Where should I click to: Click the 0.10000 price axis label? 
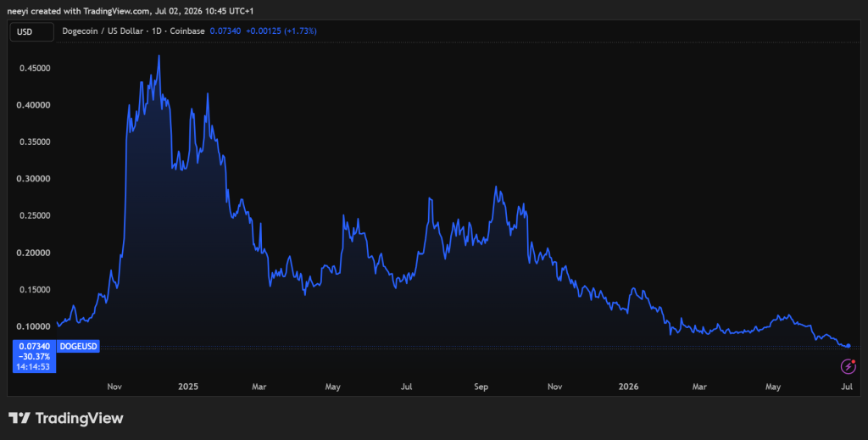34,326
